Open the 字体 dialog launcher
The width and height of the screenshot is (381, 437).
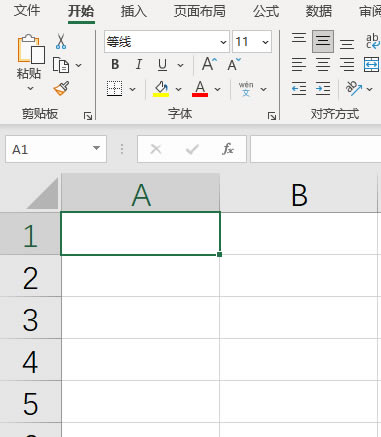(x=272, y=116)
